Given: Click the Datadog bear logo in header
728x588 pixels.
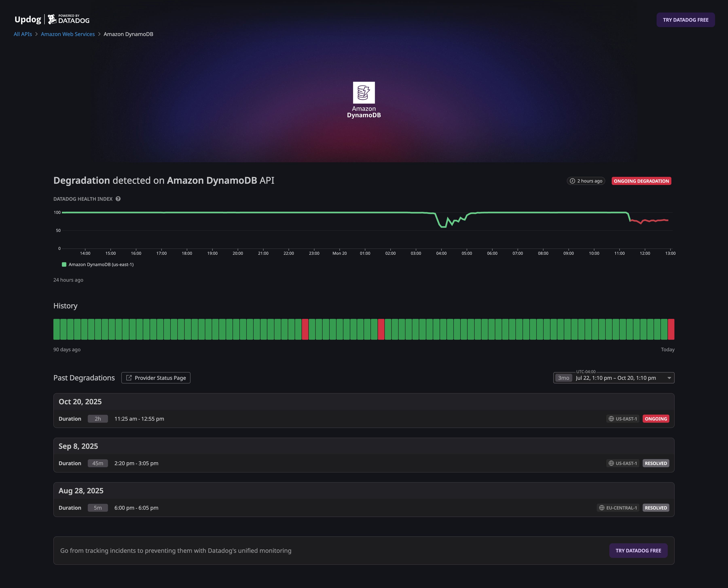Looking at the screenshot, I should [x=52, y=19].
